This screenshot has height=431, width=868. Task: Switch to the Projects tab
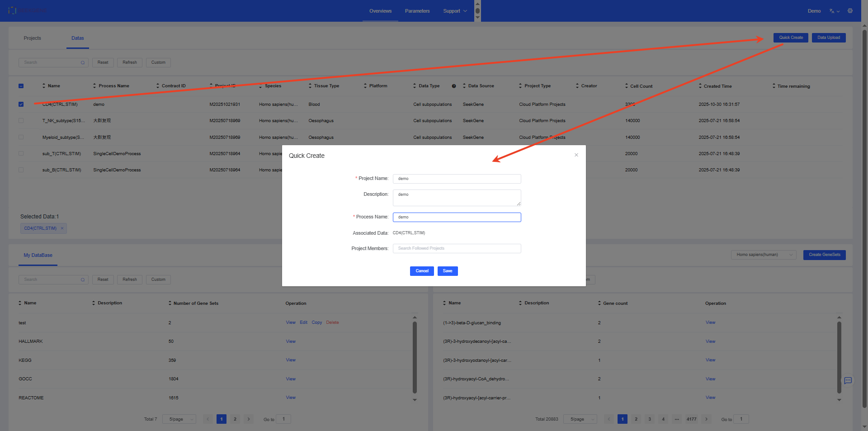[33, 38]
